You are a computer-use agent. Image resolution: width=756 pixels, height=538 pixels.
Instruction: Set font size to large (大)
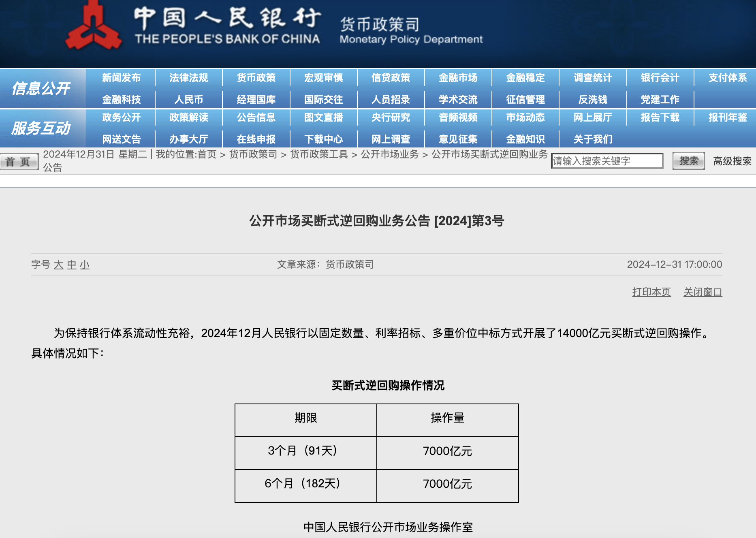click(59, 265)
